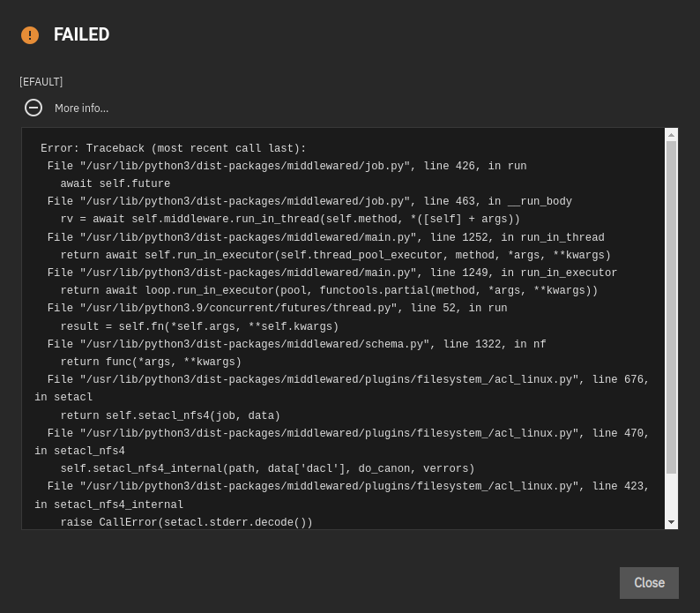Click the traceback scrollbar down arrow

pos(671,522)
